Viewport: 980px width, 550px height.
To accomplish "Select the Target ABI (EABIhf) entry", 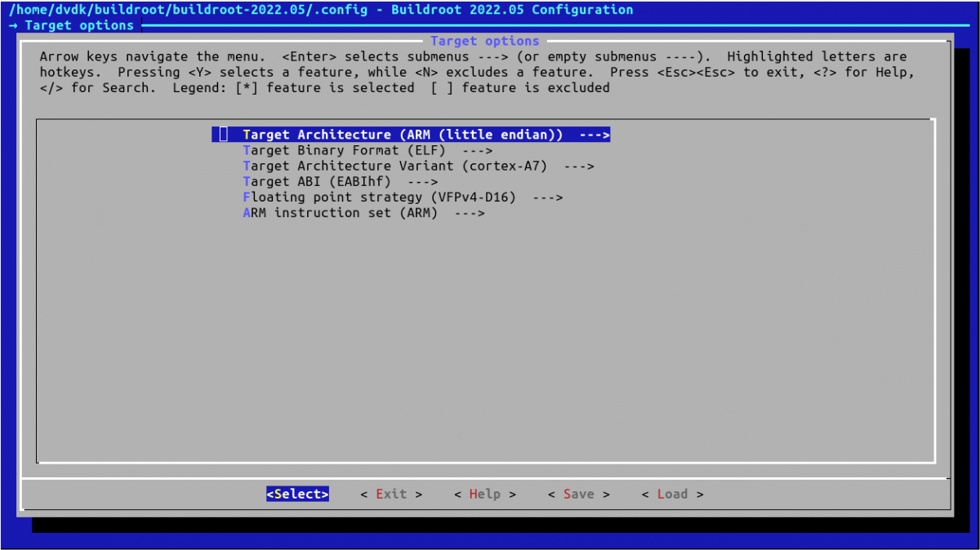I will (x=317, y=181).
